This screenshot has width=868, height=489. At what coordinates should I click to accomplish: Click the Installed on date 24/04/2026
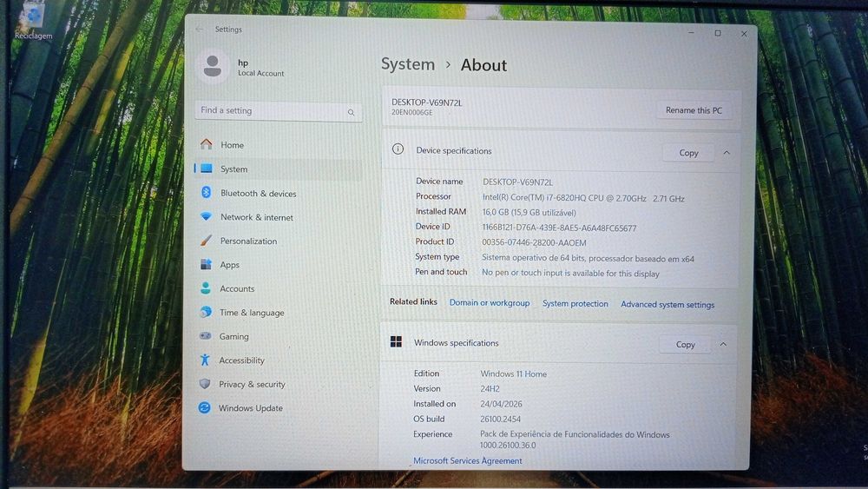click(501, 404)
